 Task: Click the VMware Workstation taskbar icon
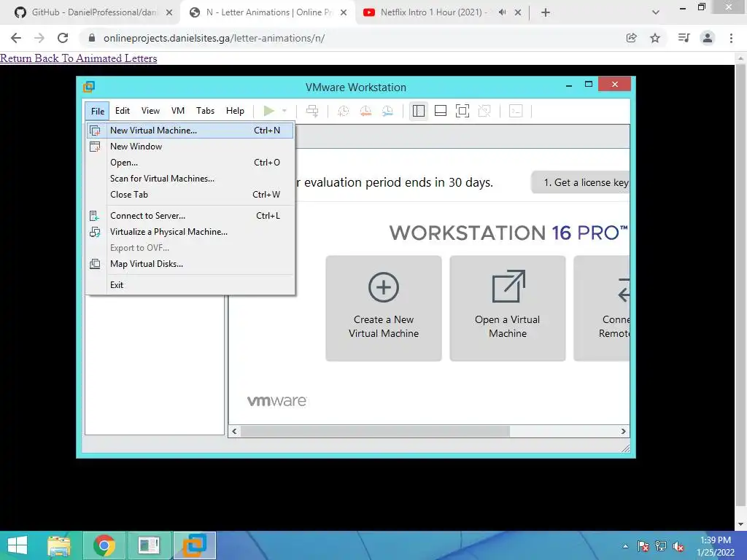[195, 545]
